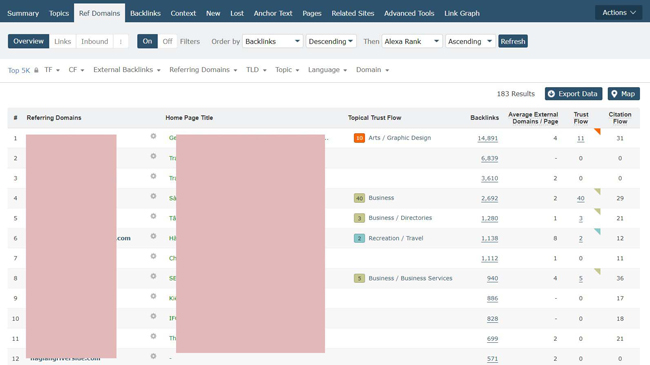Click the olive corner flag on row 5

pyautogui.click(x=598, y=211)
